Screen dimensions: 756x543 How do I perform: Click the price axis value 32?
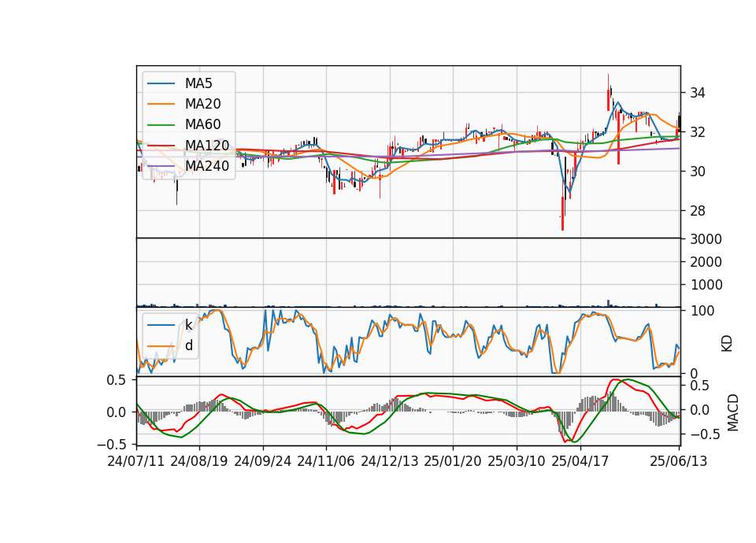[x=698, y=132]
